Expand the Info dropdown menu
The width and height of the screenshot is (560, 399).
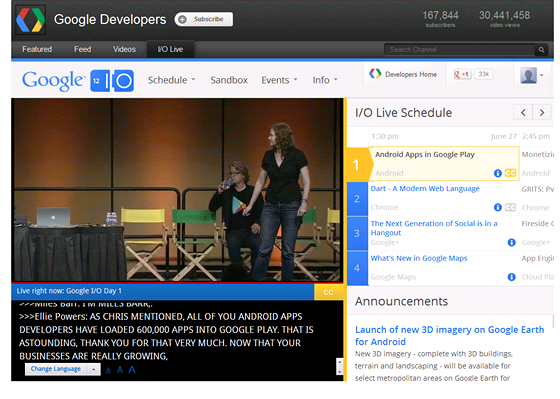point(325,80)
